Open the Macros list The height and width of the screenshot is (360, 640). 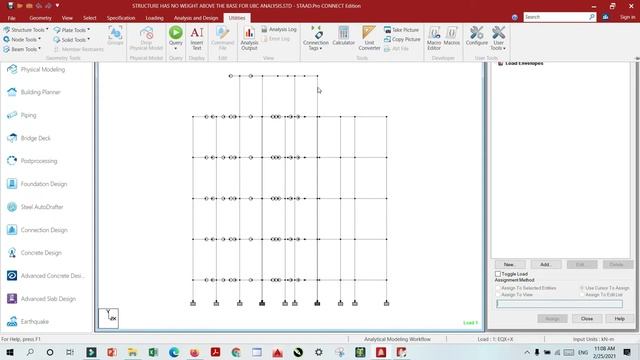tap(451, 36)
